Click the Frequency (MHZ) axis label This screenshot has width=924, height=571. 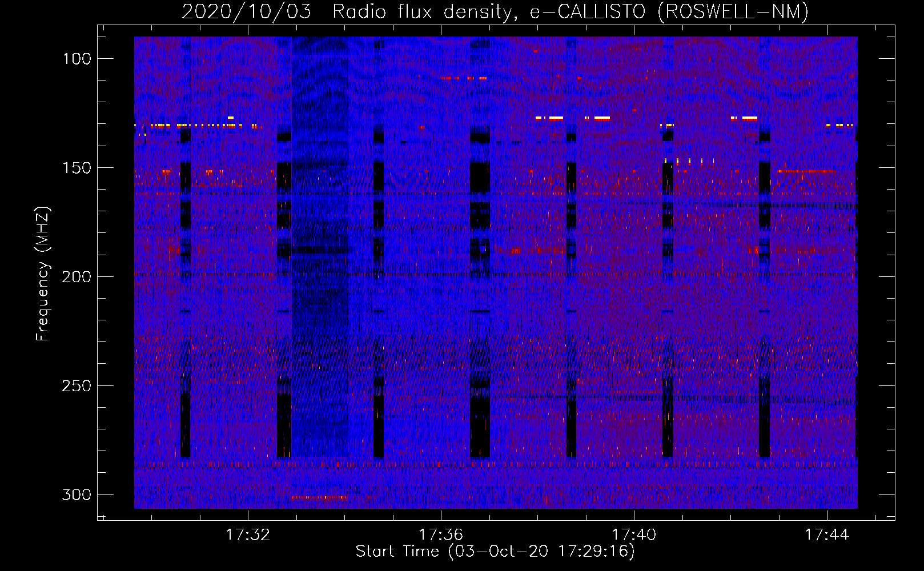pos(43,274)
